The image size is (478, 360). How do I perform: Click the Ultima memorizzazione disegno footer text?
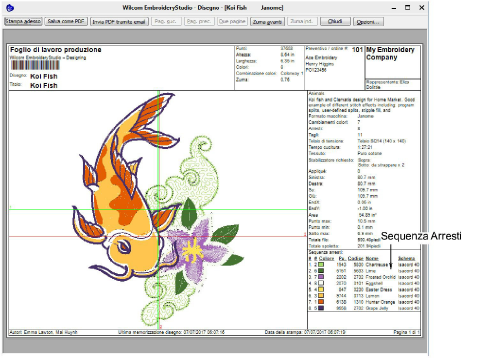[171, 332]
